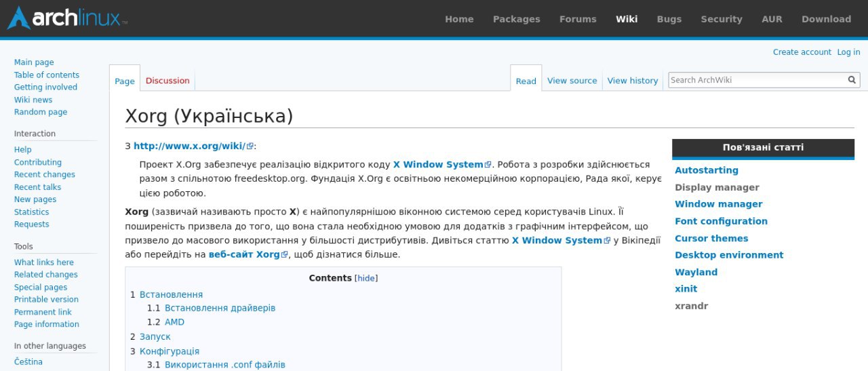Switch to the Discussion tab

167,81
